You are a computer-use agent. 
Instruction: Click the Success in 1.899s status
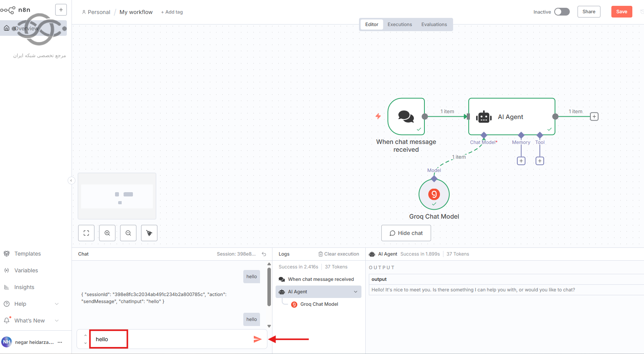coord(420,254)
